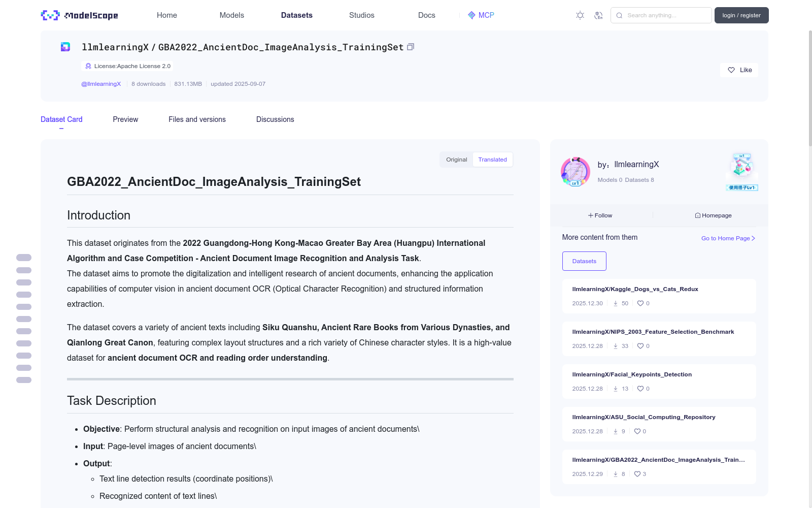Click the Task Description heading
812x508 pixels.
(112, 401)
